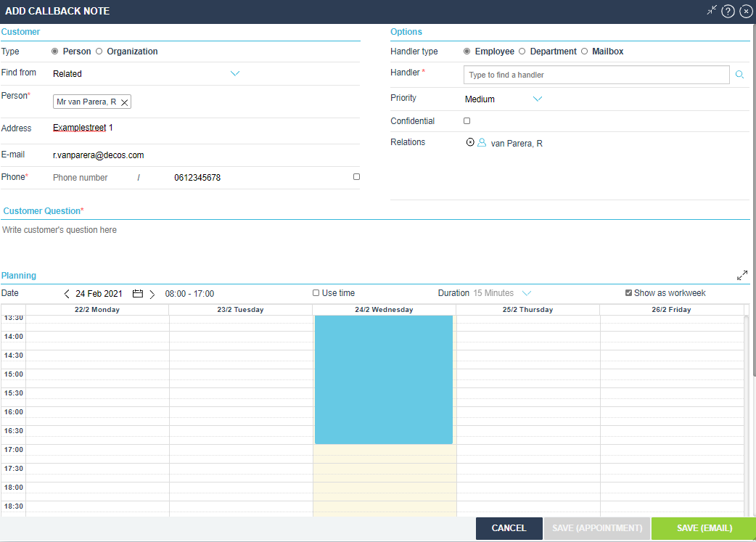Click the Cancel button
This screenshot has width=756, height=542.
tap(509, 528)
